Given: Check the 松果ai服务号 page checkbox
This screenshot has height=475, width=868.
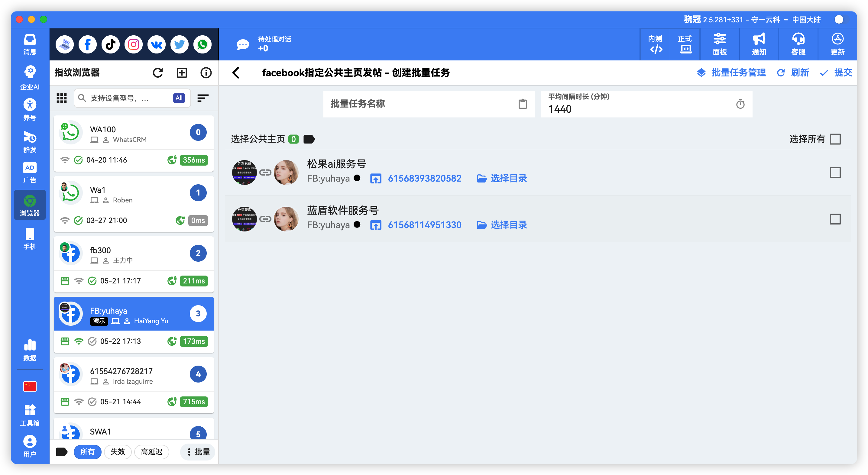Looking at the screenshot, I should click(x=835, y=173).
